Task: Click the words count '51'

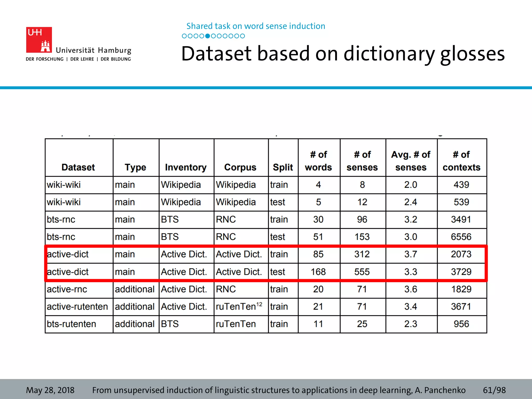Action: [x=318, y=237]
